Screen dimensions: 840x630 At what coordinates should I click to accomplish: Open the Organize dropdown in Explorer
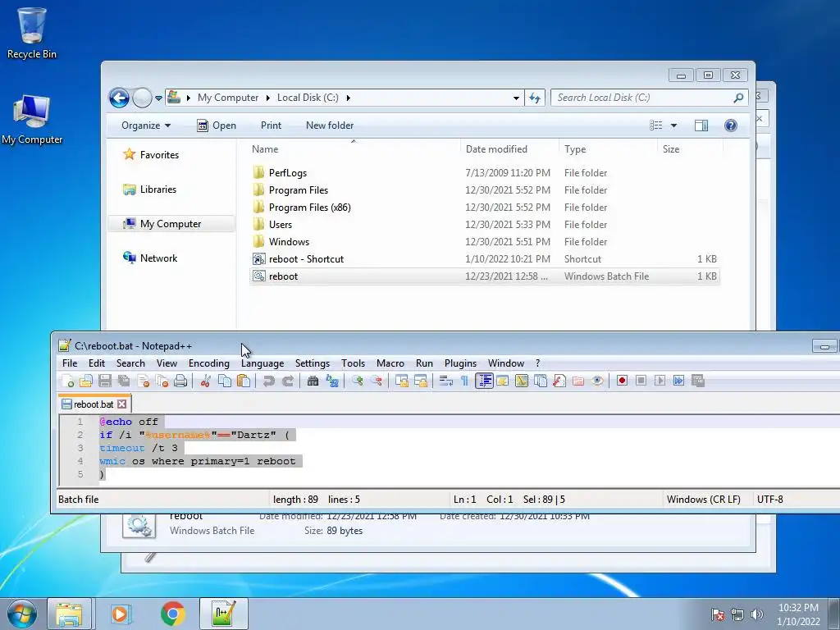click(146, 126)
